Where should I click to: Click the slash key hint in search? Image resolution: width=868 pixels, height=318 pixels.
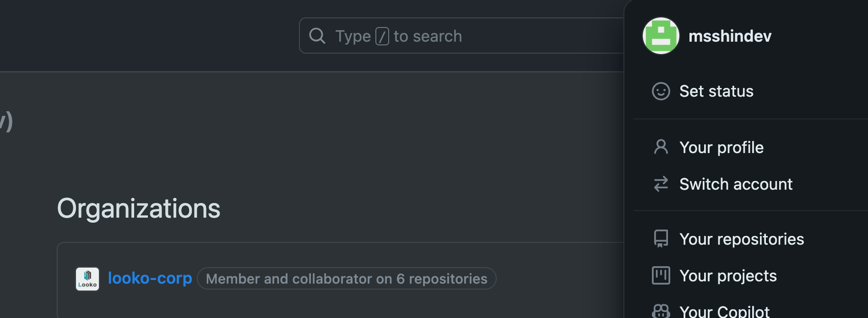tap(382, 36)
